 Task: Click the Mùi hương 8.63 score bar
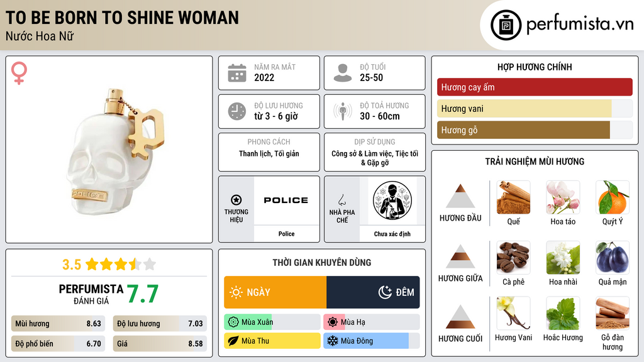point(58,324)
